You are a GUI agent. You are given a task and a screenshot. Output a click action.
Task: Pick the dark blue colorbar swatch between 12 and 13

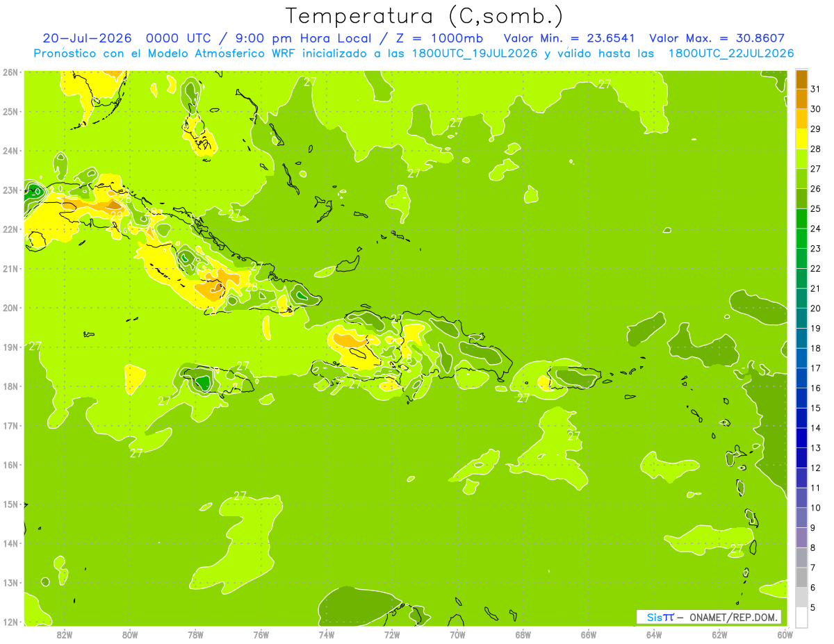[x=801, y=458]
